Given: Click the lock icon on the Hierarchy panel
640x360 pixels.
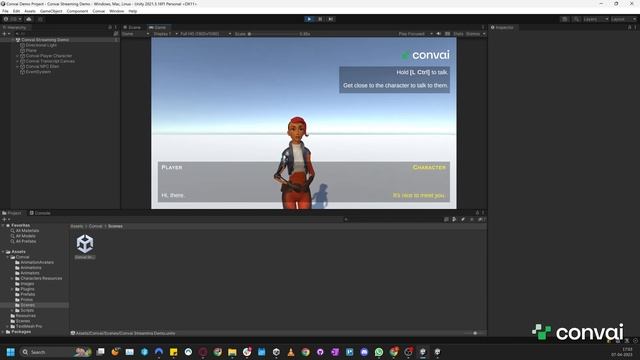Looking at the screenshot, I should (x=110, y=27).
